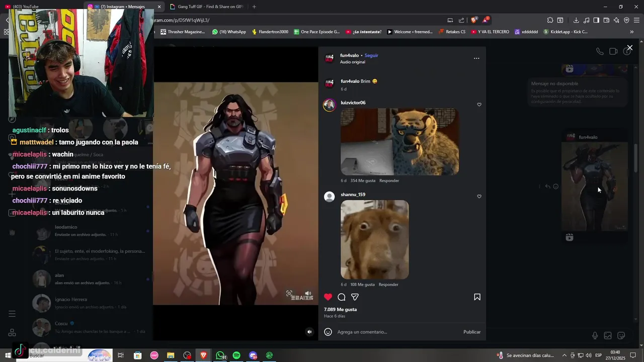Close the Instagram Mensajes tab
Viewport: 644px width, 362px height.
[159, 7]
